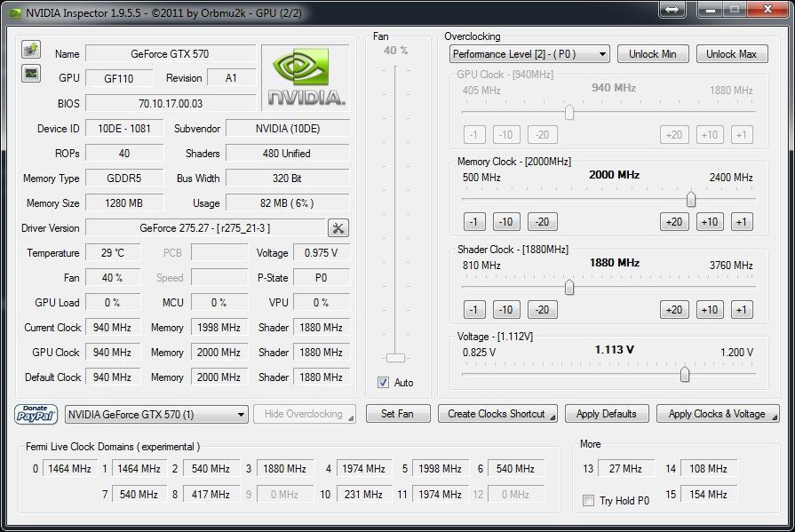Click the Current Clock Memory 1998 MHz value
Image resolution: width=795 pixels, height=532 pixels.
[219, 327]
